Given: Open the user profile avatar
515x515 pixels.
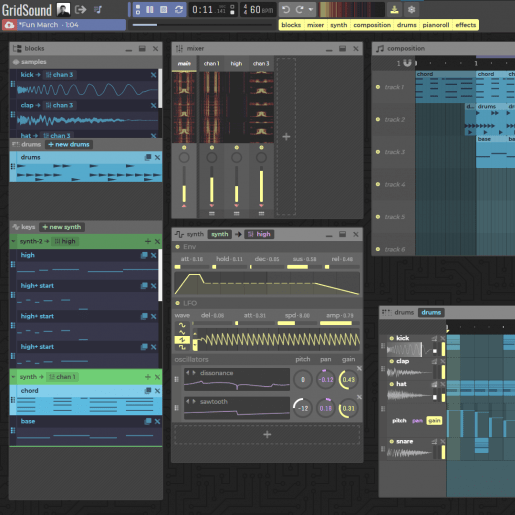Looking at the screenshot, I should 63,10.
